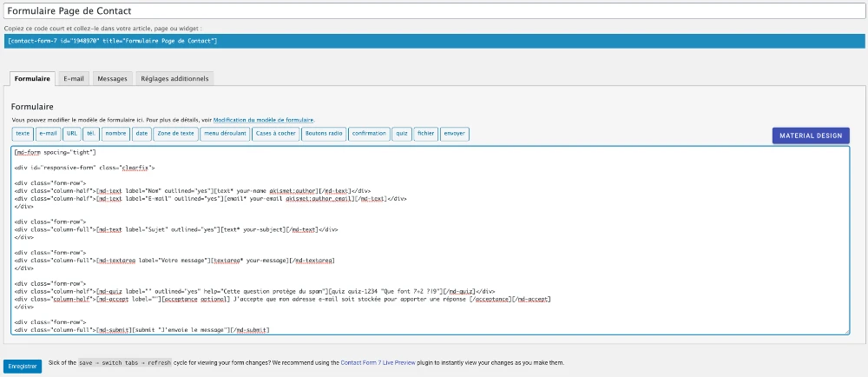Insert a fichier upload tag
868x377 pixels.
point(425,134)
